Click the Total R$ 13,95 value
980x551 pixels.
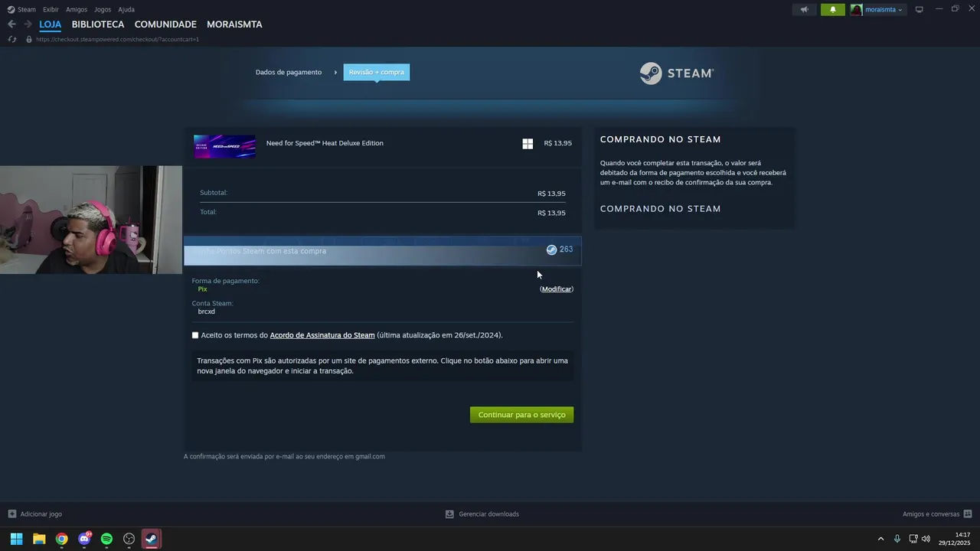(551, 213)
